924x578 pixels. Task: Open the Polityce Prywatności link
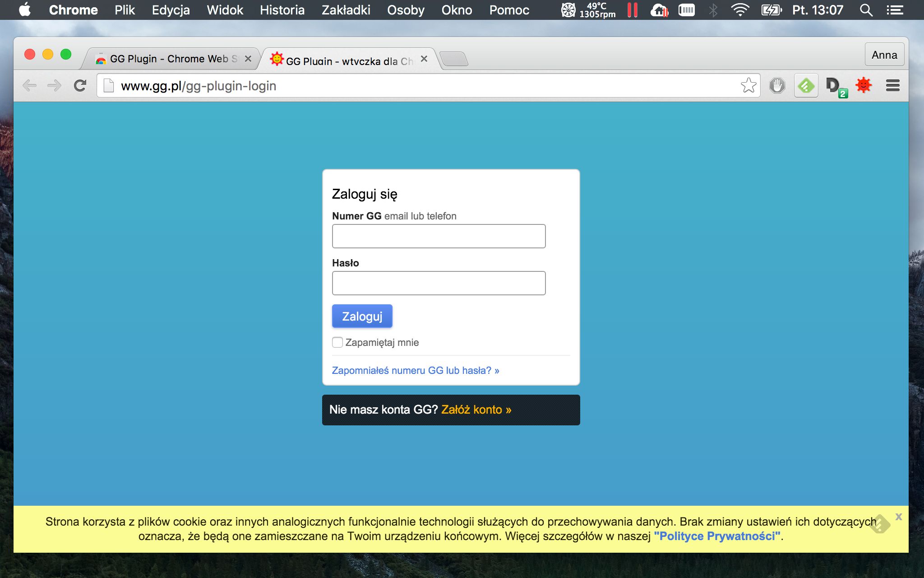717,536
